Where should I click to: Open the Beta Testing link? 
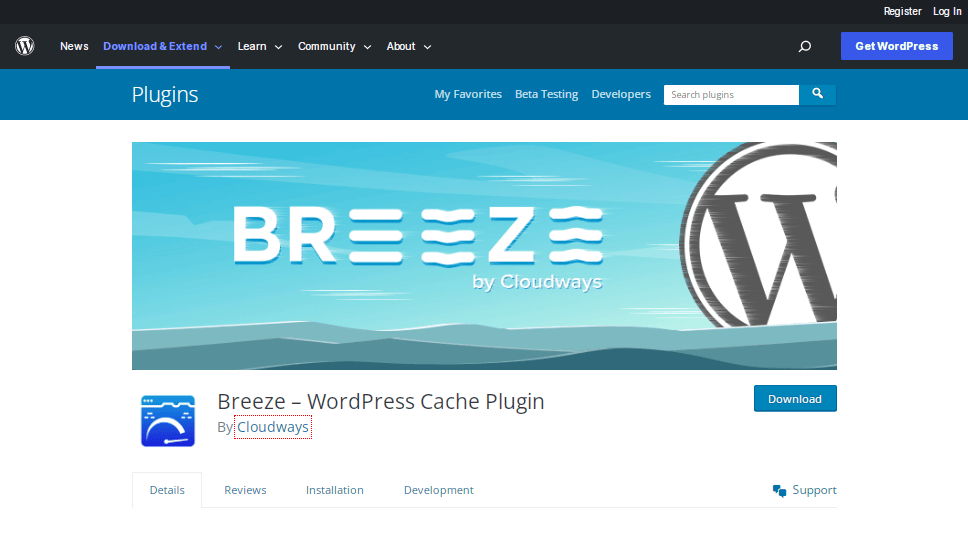(x=546, y=94)
